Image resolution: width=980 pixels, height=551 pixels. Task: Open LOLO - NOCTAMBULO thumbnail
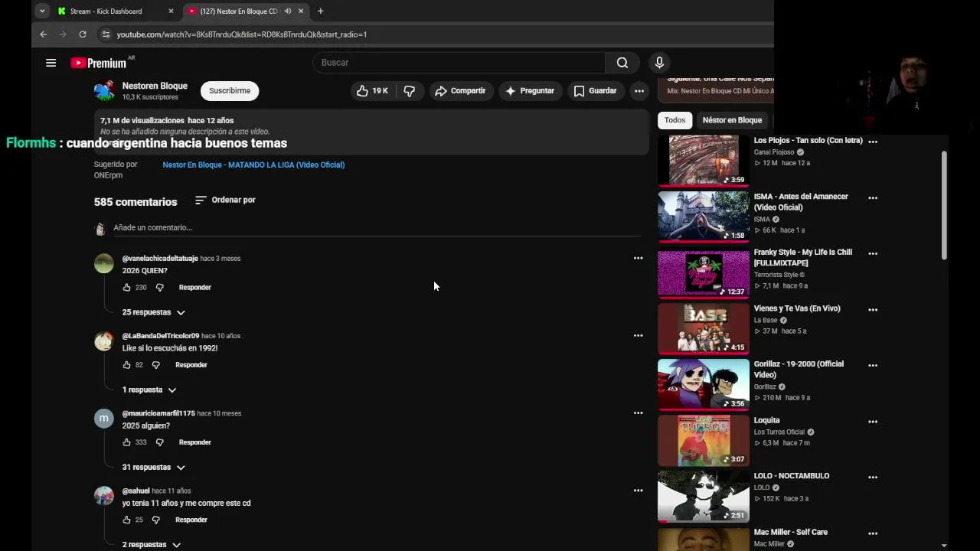point(703,496)
